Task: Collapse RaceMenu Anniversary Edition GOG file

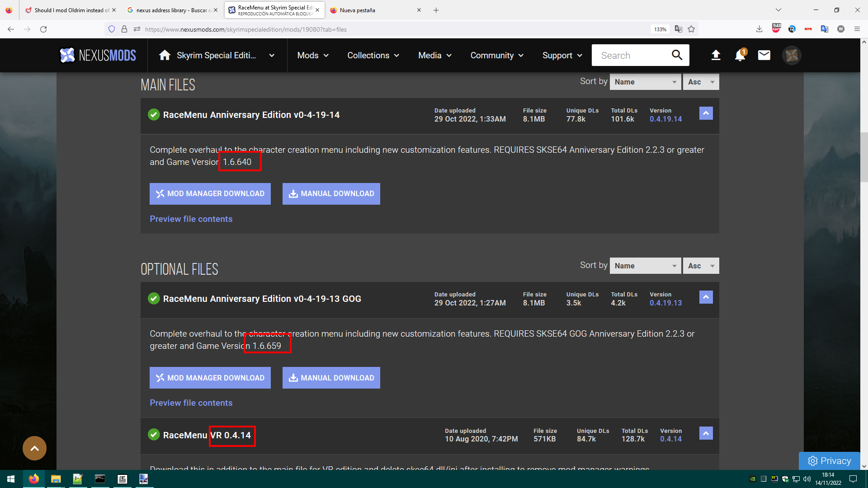Action: 706,297
